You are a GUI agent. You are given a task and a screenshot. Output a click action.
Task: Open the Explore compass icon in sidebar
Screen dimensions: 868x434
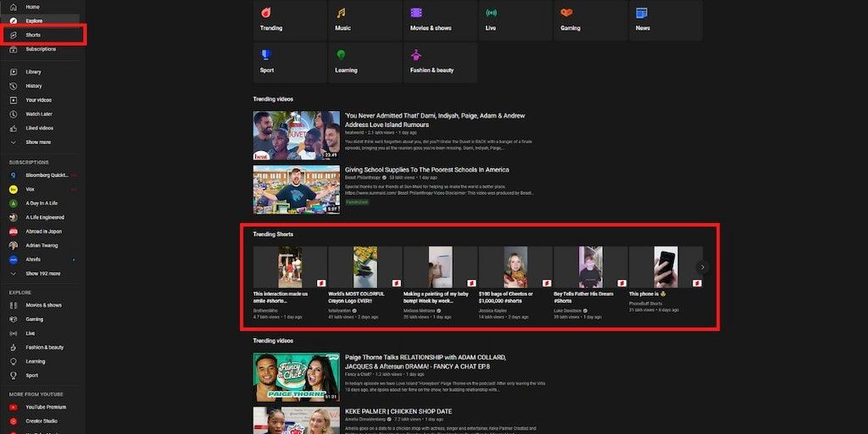click(14, 21)
